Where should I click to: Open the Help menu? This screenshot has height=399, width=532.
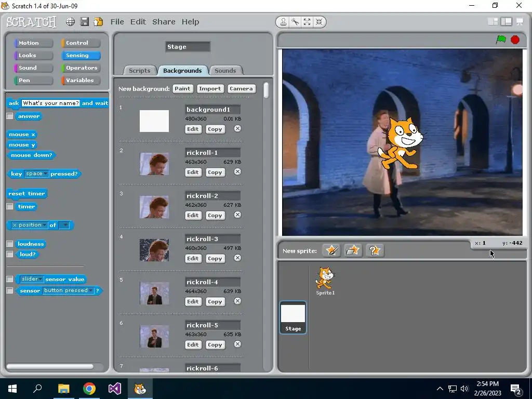coord(190,22)
